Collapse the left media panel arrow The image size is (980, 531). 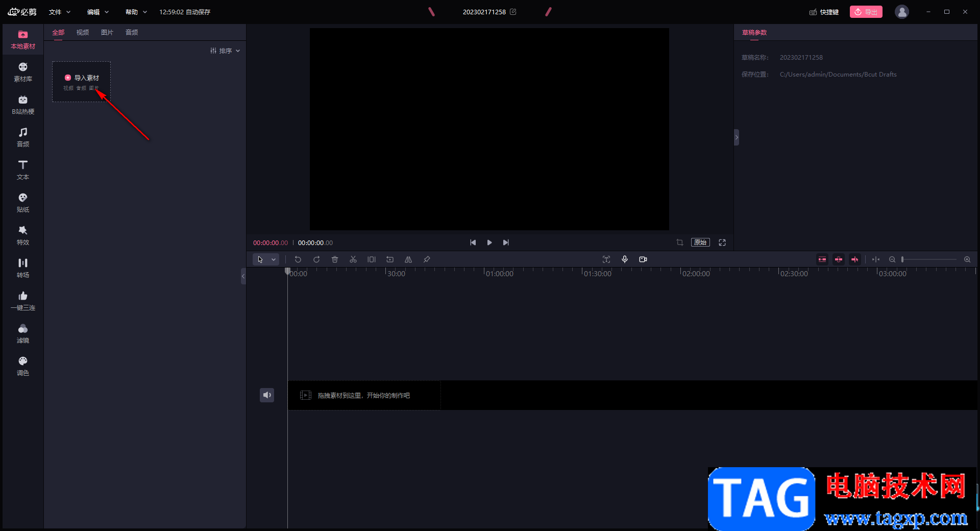coord(243,276)
